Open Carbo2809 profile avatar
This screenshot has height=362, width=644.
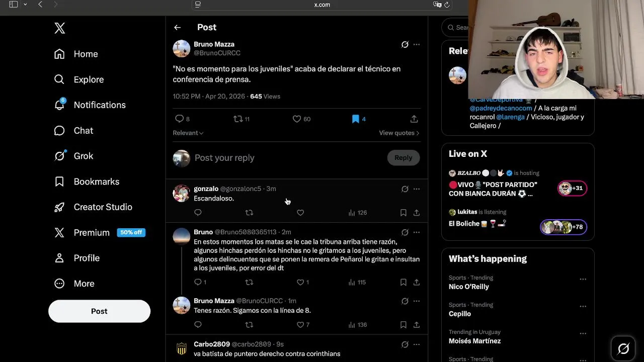click(x=181, y=348)
